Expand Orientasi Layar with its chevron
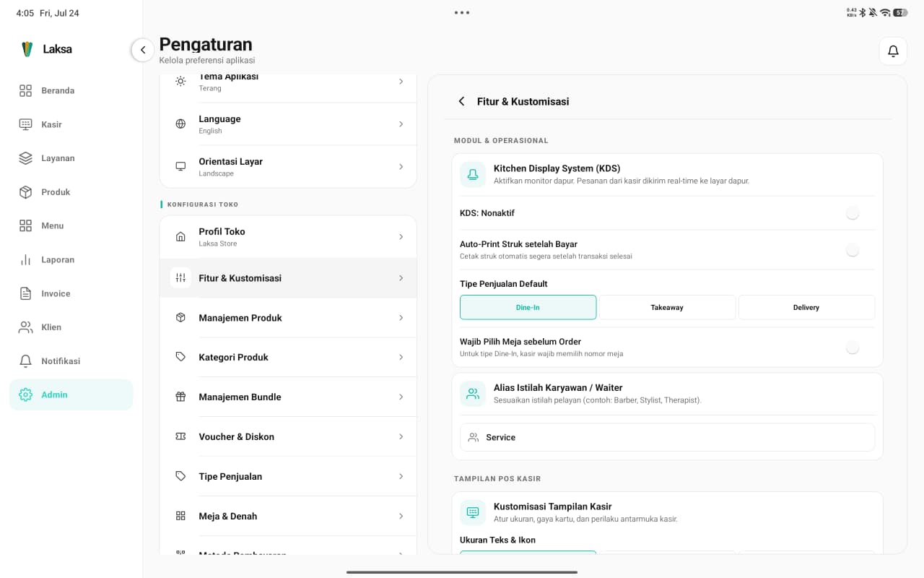Viewport: 924px width, 578px height. tap(401, 167)
